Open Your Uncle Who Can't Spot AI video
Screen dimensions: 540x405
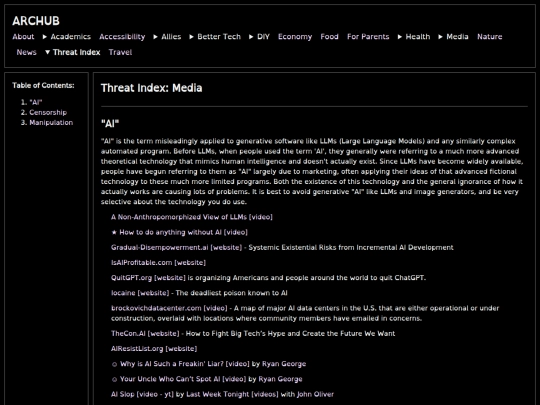pyautogui.click(x=183, y=379)
